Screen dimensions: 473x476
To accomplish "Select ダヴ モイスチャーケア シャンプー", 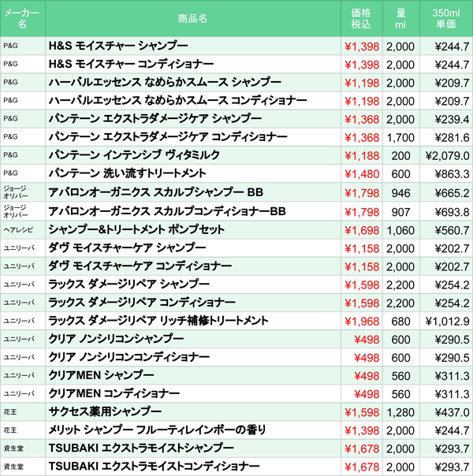I will [127, 247].
